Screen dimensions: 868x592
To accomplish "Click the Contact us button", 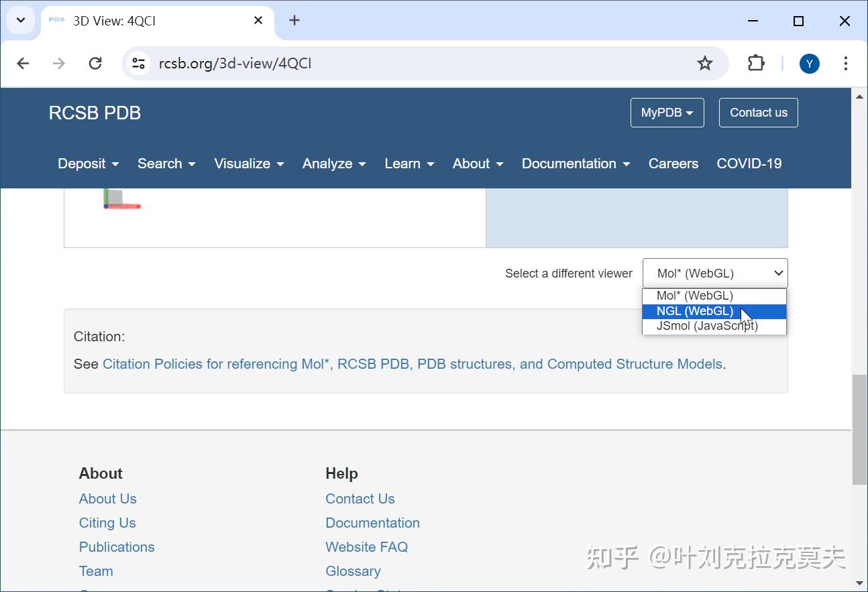I will click(758, 112).
